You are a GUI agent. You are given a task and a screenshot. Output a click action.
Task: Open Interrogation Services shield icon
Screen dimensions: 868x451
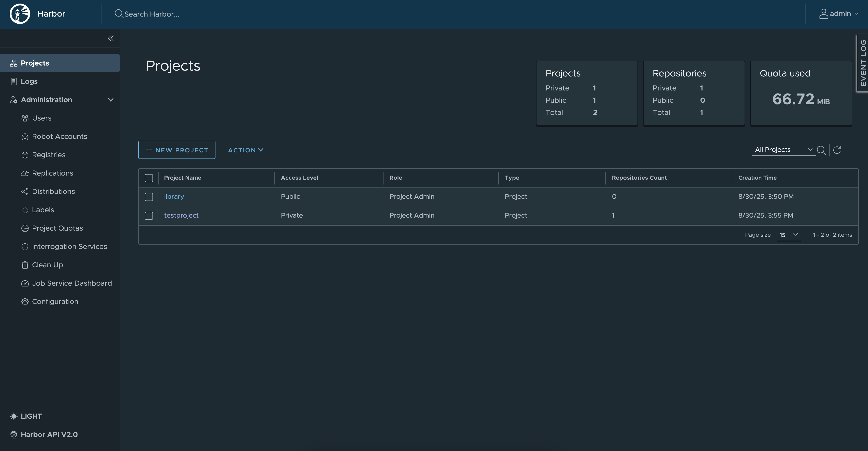pos(25,247)
